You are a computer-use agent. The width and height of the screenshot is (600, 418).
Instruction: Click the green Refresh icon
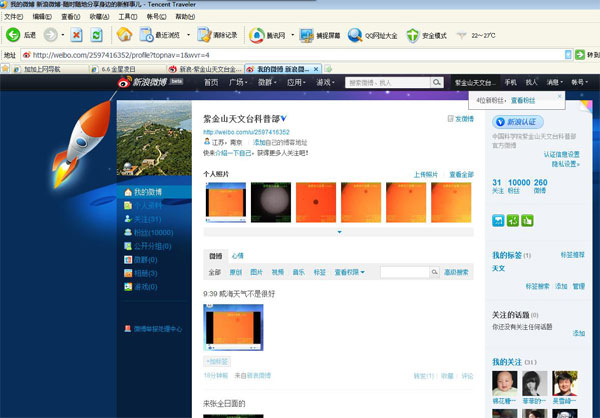coord(95,35)
